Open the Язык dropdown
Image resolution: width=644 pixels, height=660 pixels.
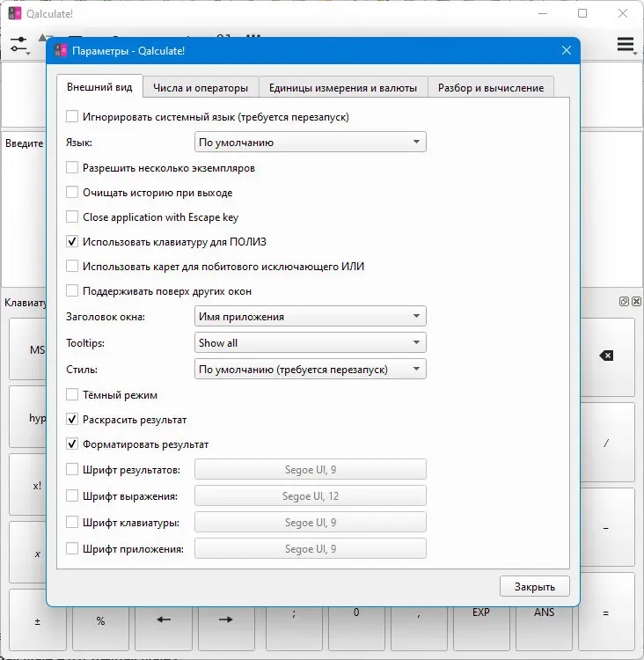pos(311,142)
